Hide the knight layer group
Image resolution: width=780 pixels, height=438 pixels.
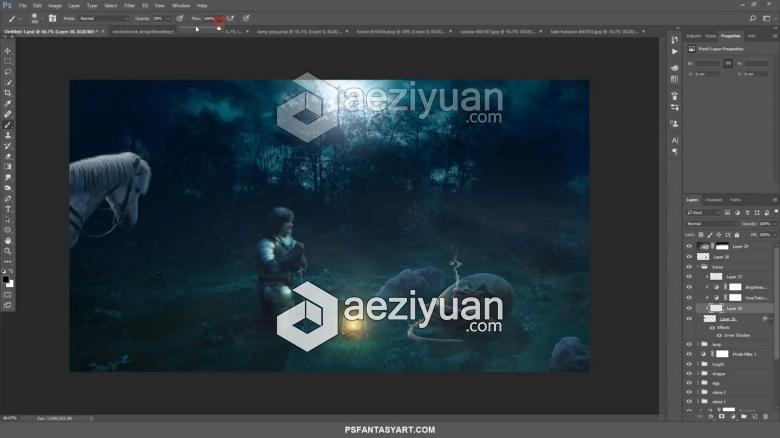[x=689, y=364]
